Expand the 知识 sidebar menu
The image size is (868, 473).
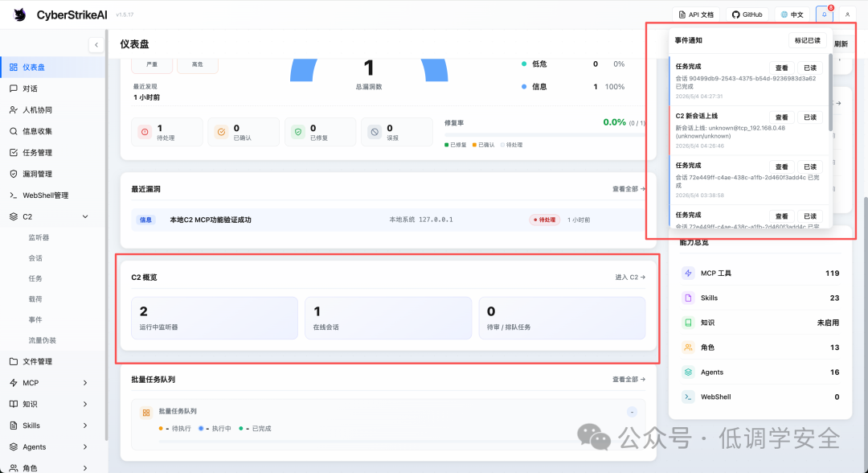85,405
